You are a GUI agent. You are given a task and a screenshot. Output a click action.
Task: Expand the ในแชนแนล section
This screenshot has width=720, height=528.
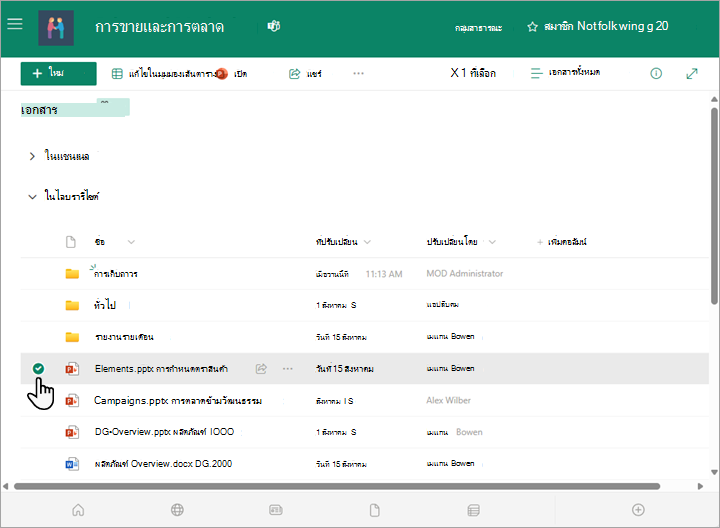click(x=32, y=157)
